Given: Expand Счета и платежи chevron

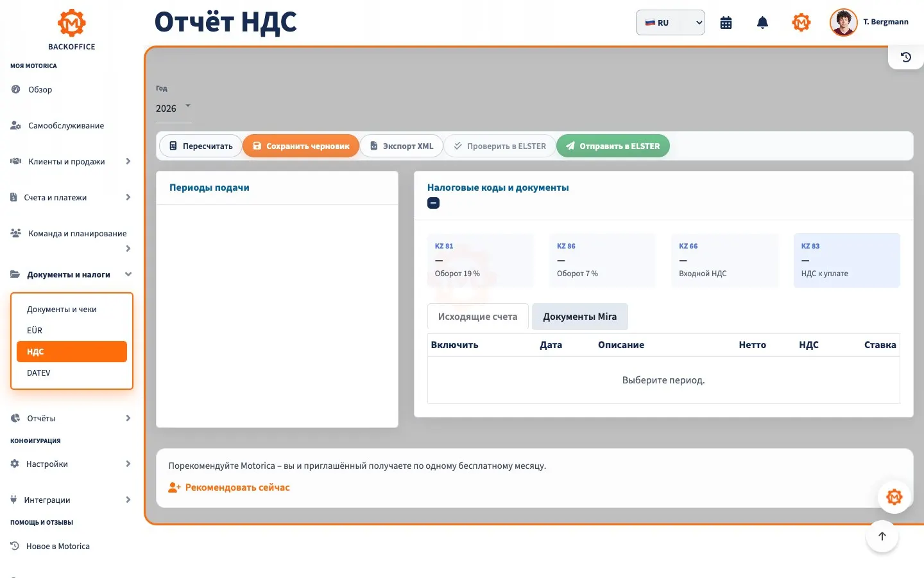Looking at the screenshot, I should pos(128,197).
